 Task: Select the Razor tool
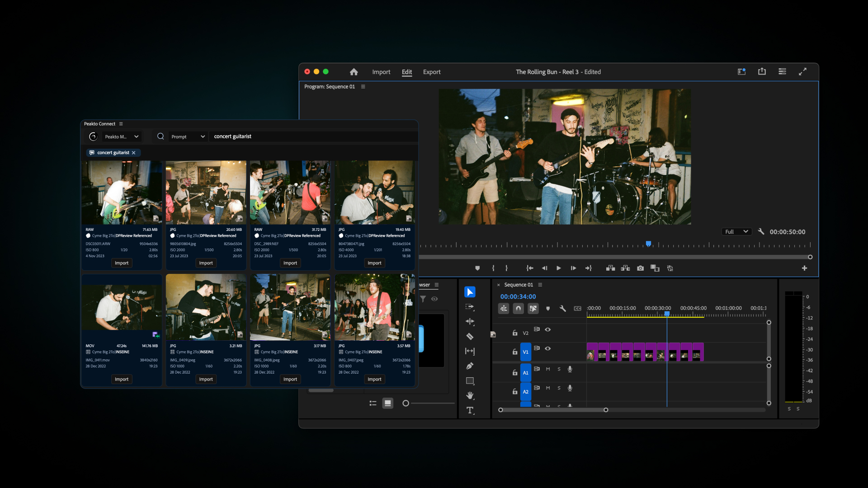click(470, 336)
